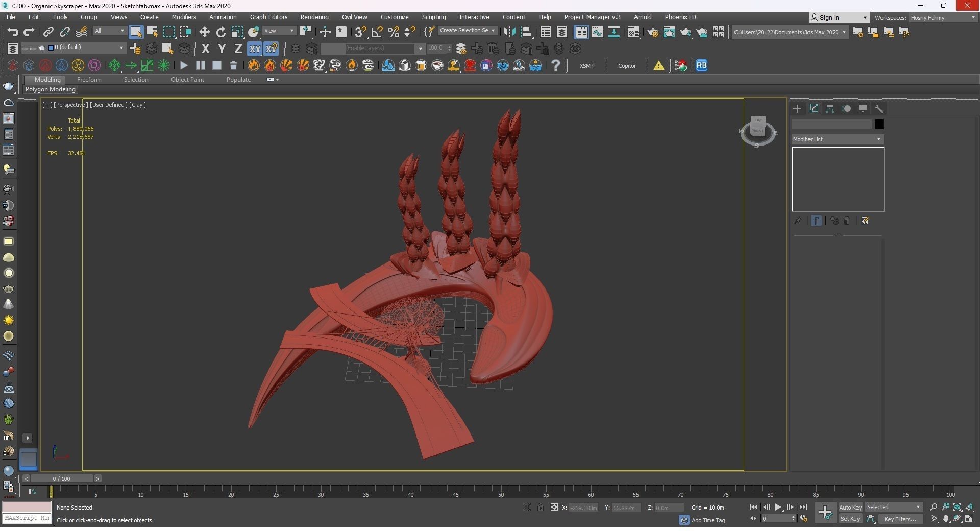Toggle Window/Crossing selection mode
980x531 pixels.
[185, 32]
